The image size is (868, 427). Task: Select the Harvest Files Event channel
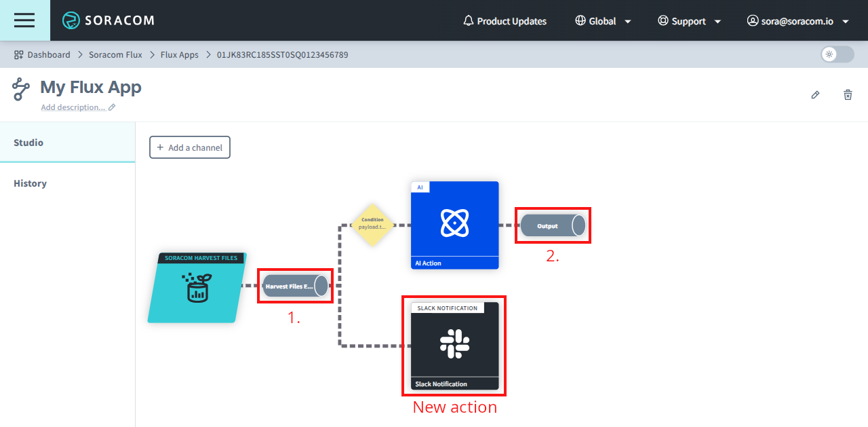tap(295, 286)
